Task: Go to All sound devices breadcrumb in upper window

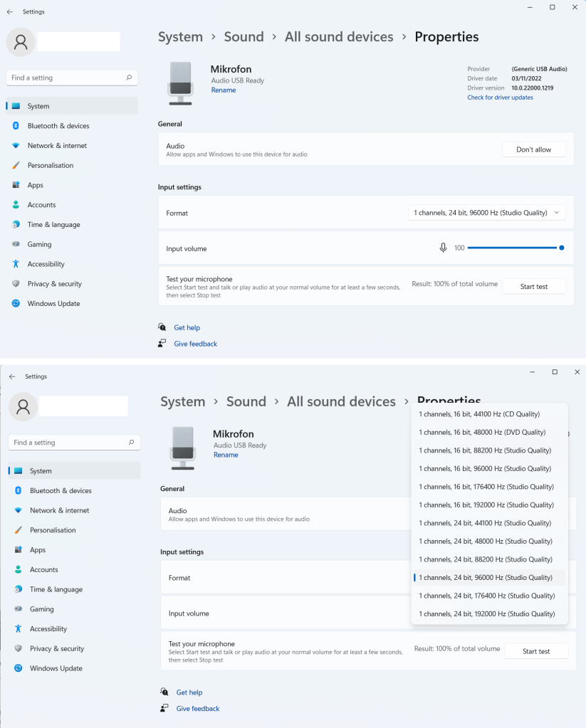Action: (x=339, y=37)
